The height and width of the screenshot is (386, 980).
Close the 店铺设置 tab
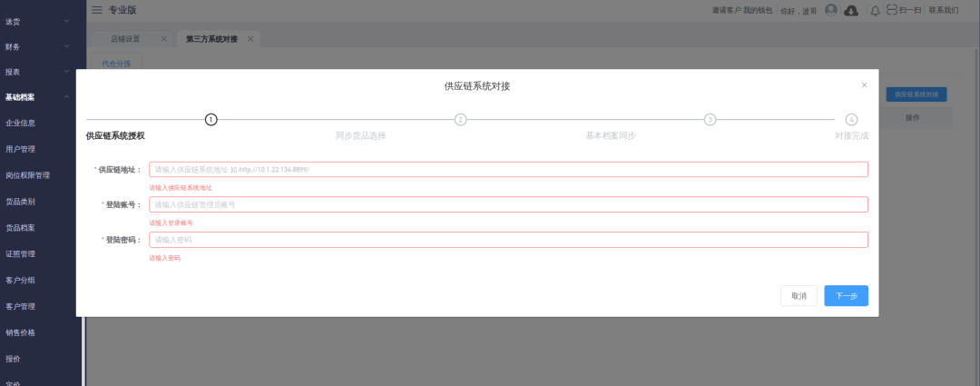tap(163, 39)
